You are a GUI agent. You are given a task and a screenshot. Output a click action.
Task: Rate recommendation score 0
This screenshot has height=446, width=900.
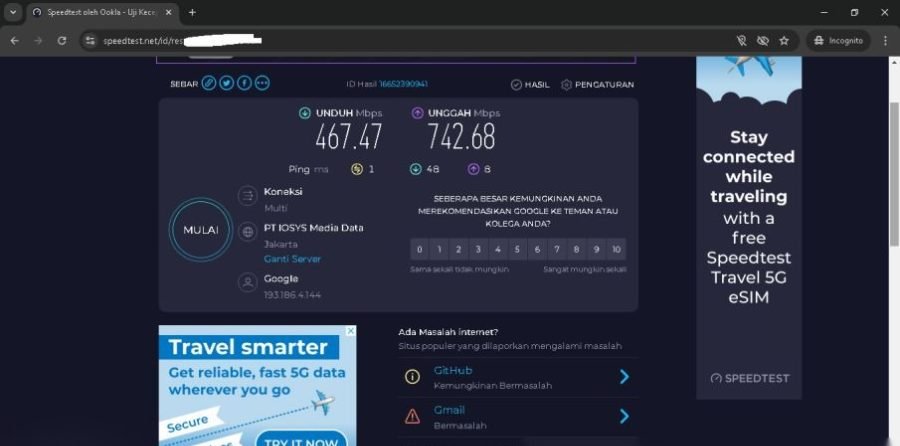coord(420,249)
